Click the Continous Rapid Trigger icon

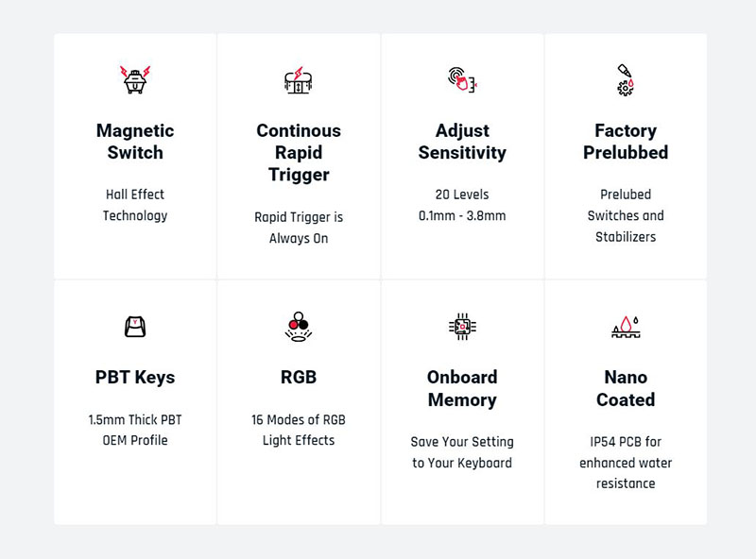(299, 80)
